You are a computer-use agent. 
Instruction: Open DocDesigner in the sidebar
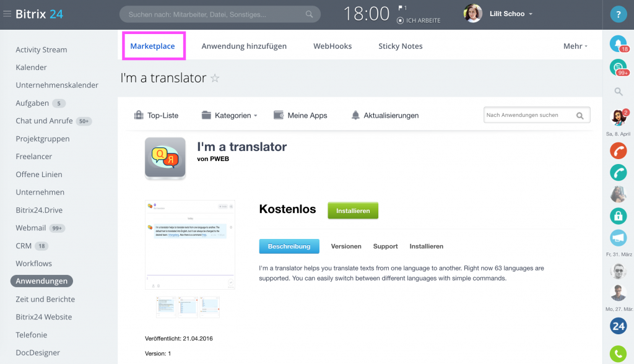38,353
